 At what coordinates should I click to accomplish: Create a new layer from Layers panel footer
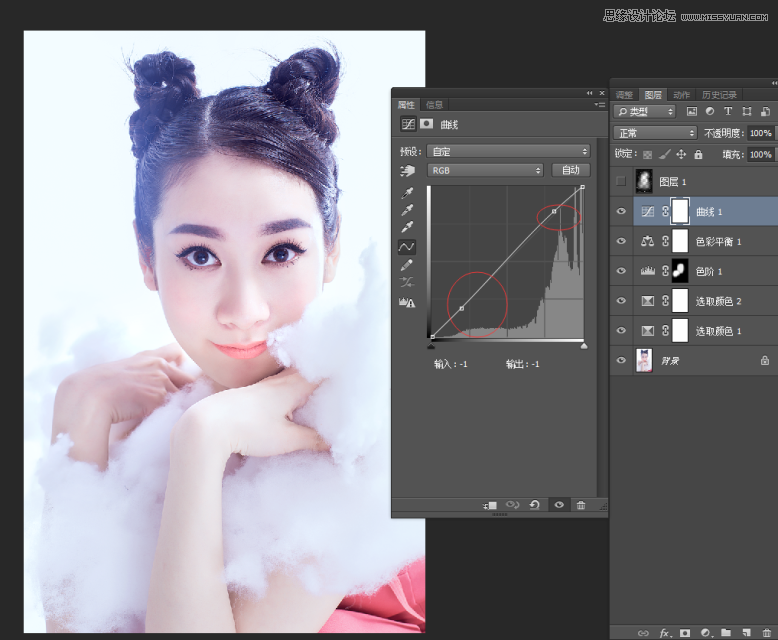tap(746, 632)
